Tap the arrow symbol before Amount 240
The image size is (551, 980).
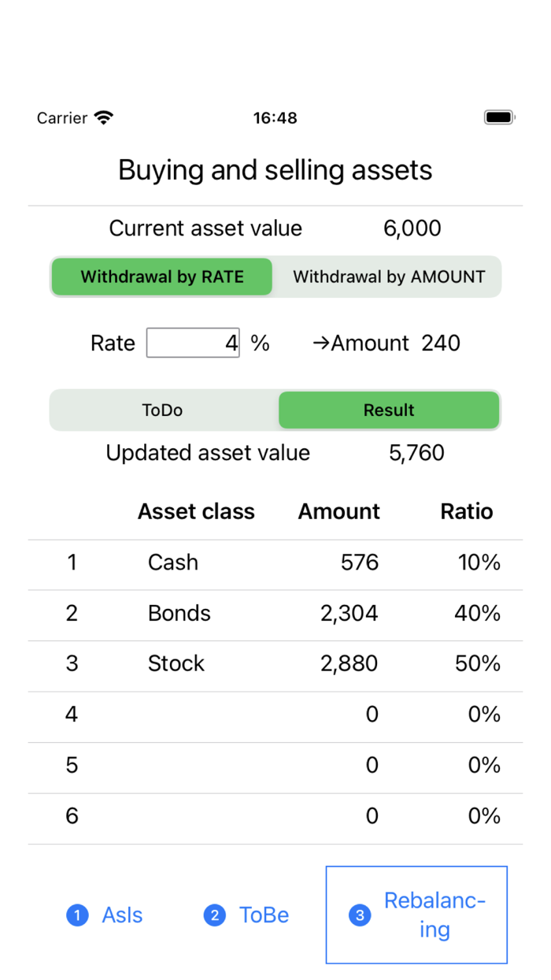(321, 343)
